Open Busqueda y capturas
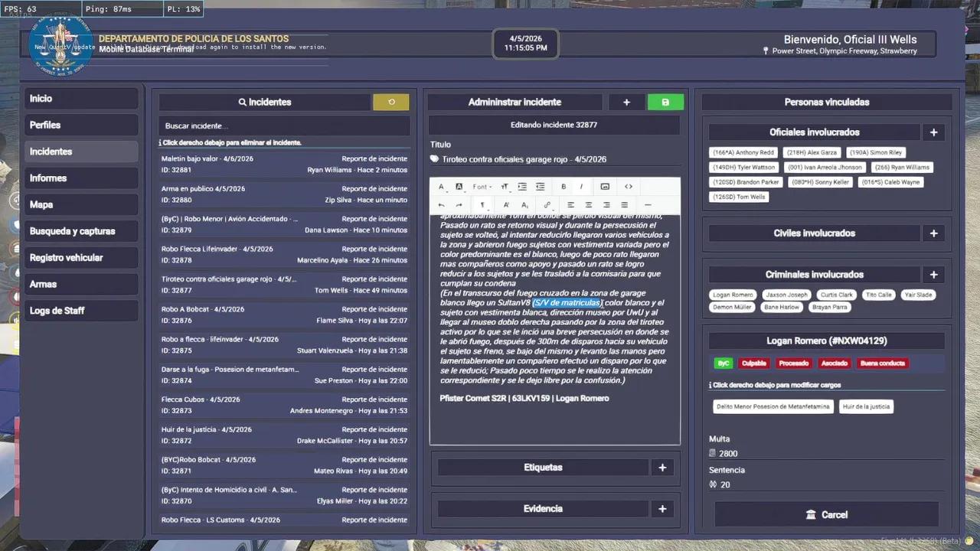The height and width of the screenshot is (551, 980). (x=81, y=231)
